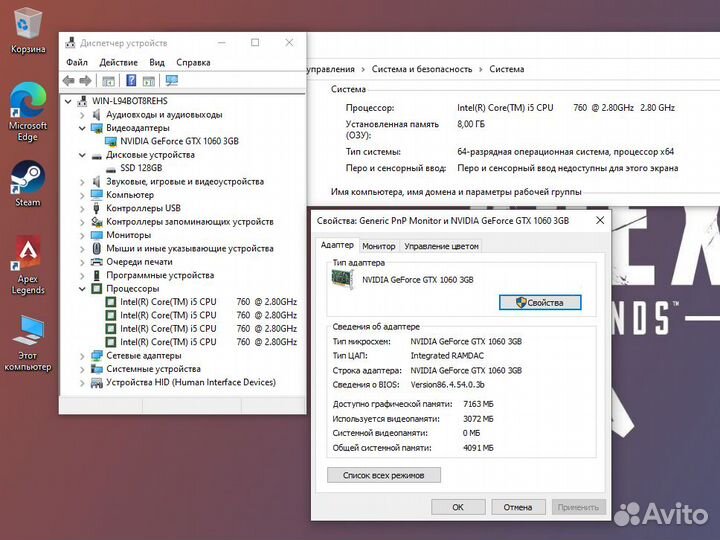The image size is (720, 540).
Task: Select the Адаптер tab
Action: pyautogui.click(x=337, y=245)
